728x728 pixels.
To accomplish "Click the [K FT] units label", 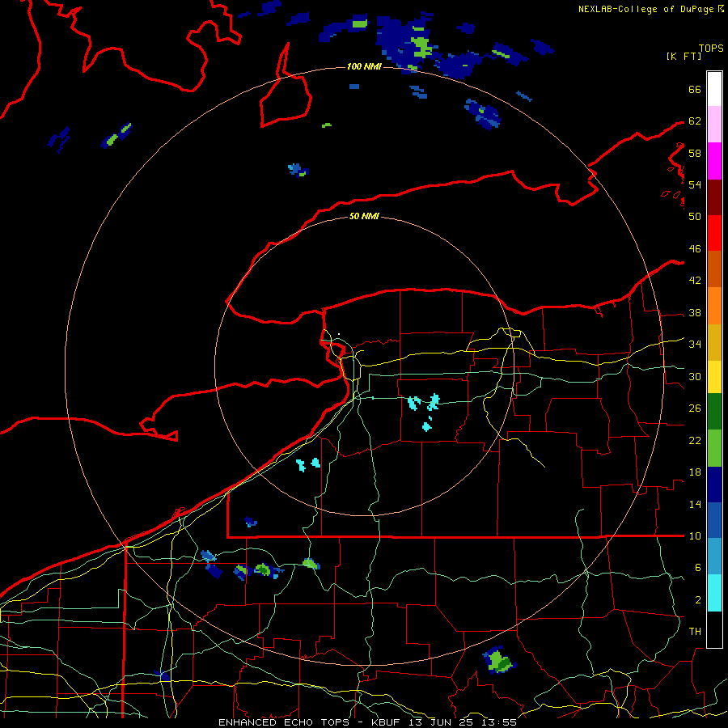I will [x=684, y=56].
